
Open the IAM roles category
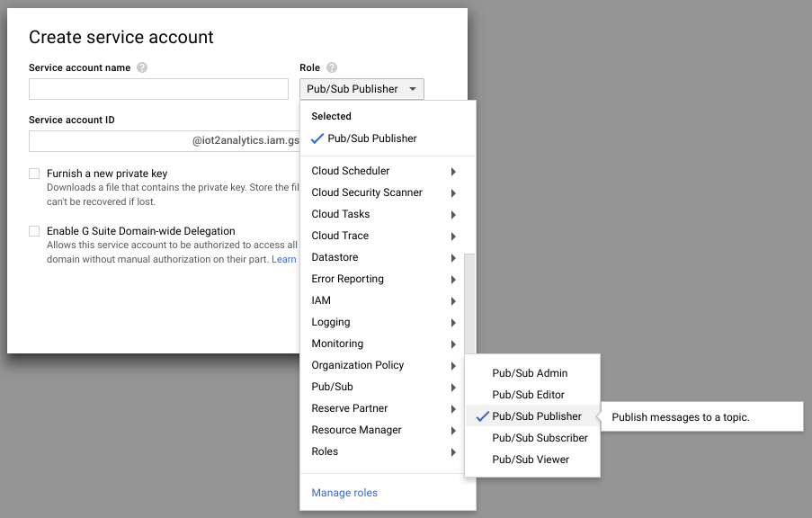click(384, 300)
